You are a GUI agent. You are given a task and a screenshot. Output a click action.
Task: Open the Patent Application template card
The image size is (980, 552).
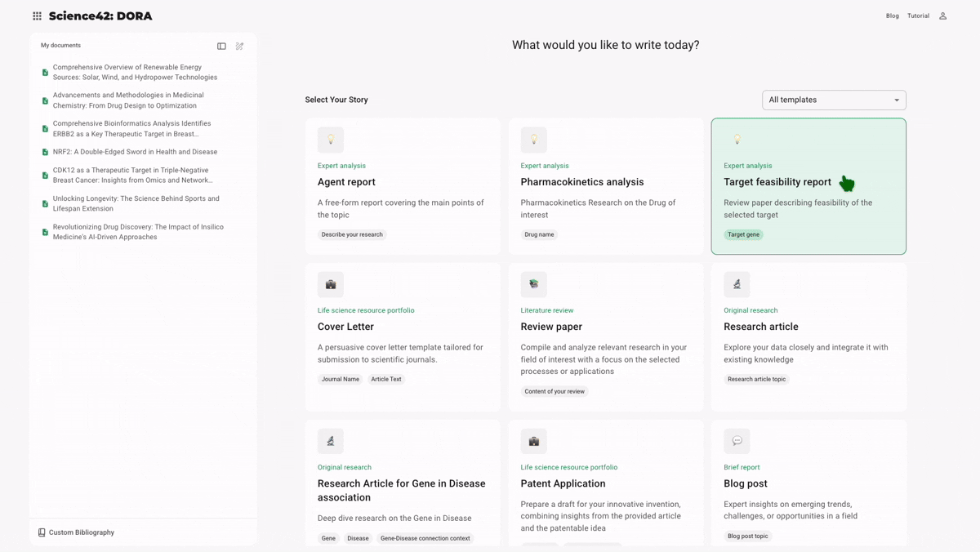tap(605, 483)
